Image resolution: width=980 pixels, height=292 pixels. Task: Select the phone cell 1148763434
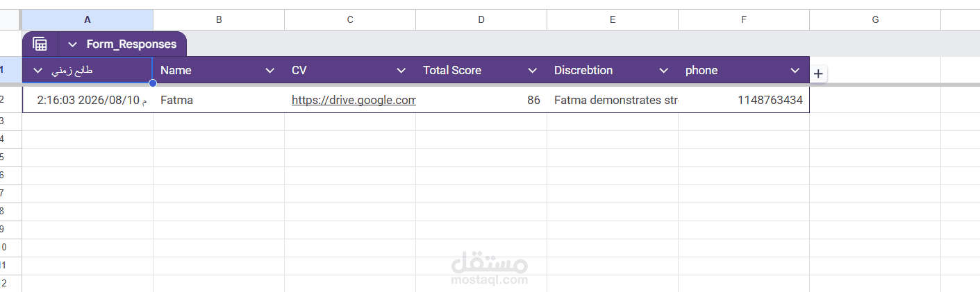click(744, 100)
